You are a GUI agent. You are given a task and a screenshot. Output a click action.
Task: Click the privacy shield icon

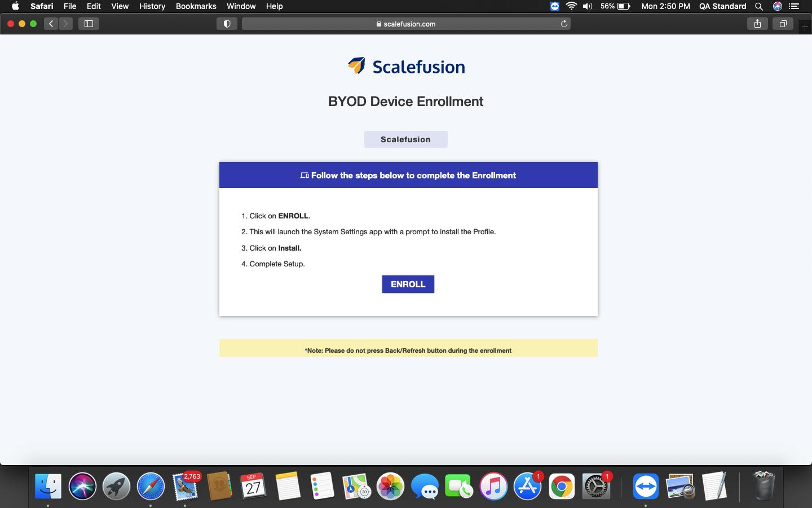[227, 24]
